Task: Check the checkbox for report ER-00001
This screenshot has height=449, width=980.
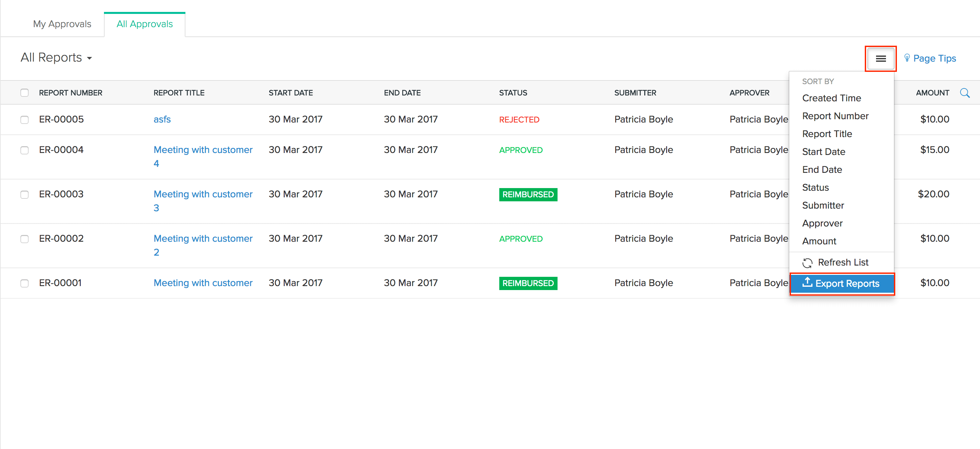Action: [24, 283]
